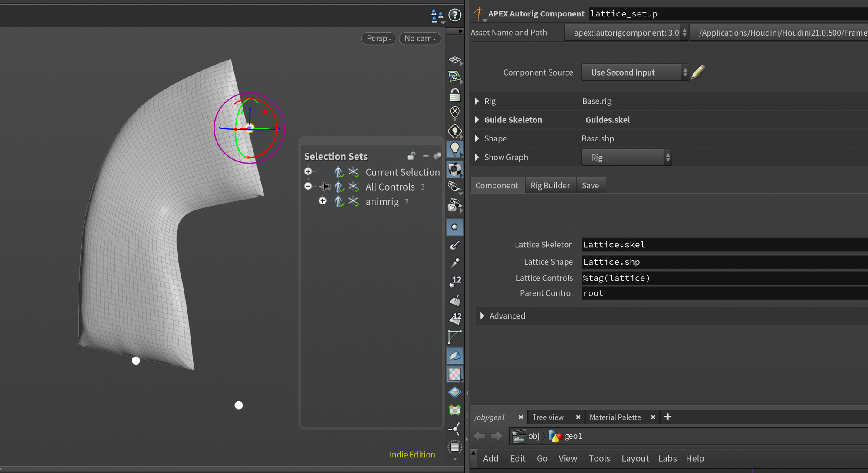Click the Selection Sets lock icon

point(411,156)
